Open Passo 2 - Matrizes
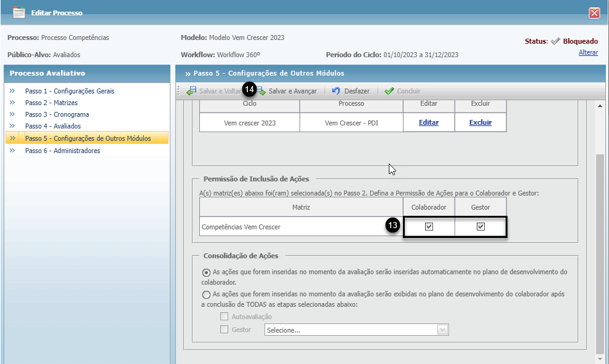 [51, 103]
